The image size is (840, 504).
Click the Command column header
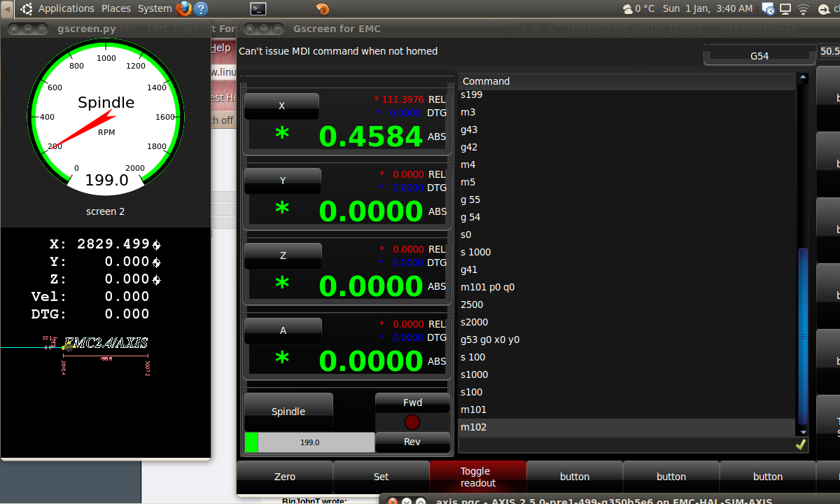(x=627, y=81)
